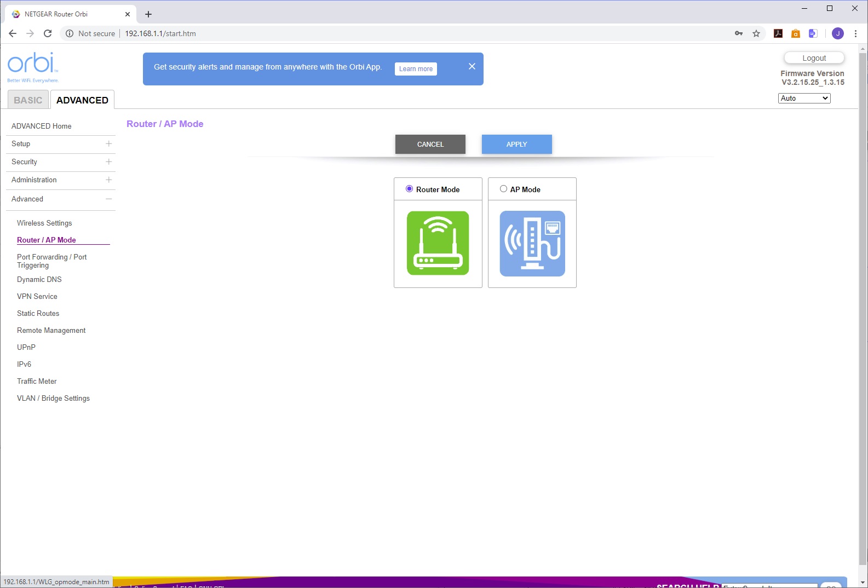Click the scrollbar up arrow

[x=863, y=49]
